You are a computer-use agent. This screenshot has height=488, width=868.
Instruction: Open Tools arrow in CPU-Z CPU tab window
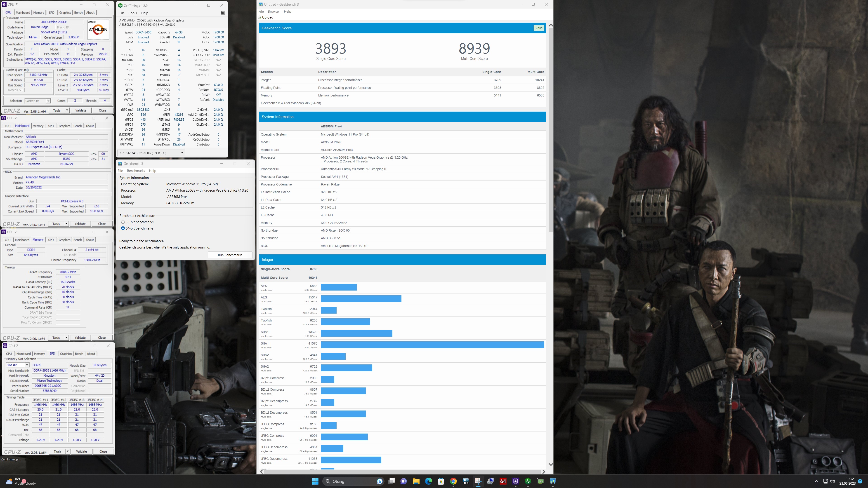67,110
